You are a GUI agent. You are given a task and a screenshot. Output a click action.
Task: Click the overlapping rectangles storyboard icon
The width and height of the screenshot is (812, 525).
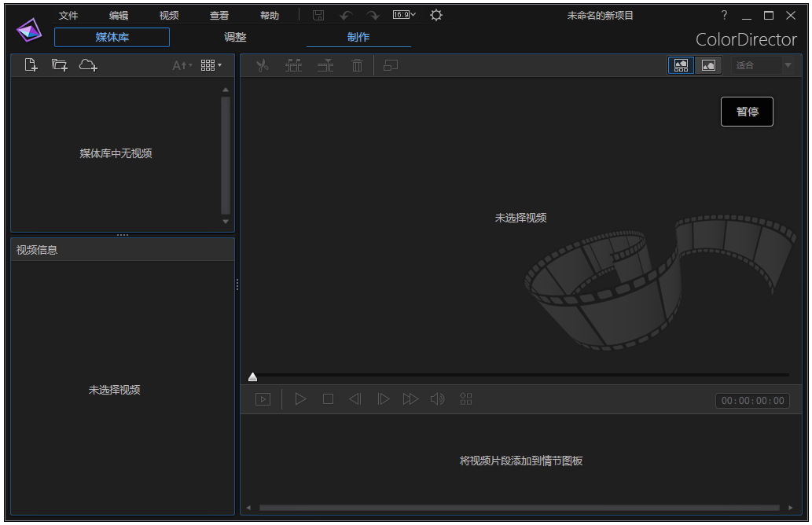[x=391, y=66]
